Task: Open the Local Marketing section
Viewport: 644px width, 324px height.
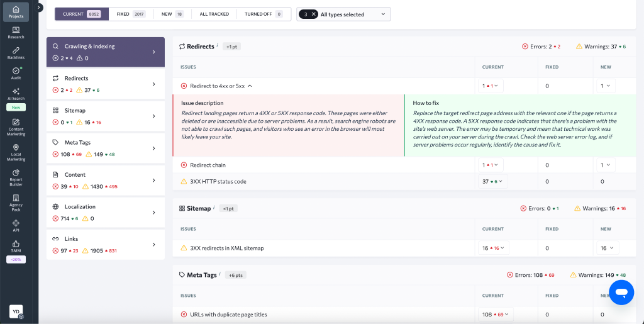Action: point(16,152)
